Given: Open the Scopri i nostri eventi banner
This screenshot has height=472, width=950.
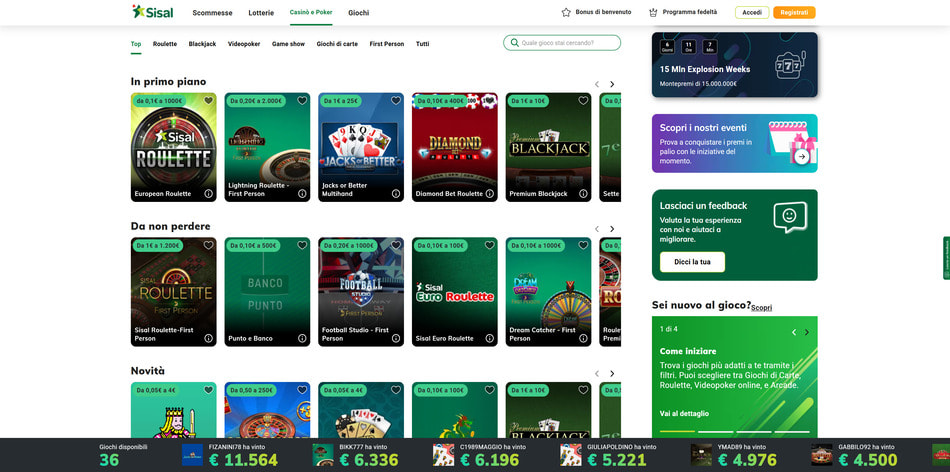Looking at the screenshot, I should pos(734,144).
